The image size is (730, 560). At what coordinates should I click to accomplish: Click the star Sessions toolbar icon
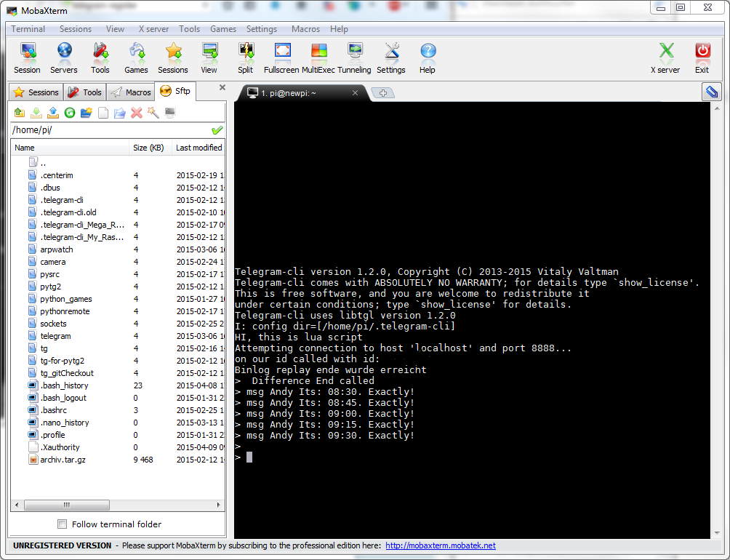point(173,57)
